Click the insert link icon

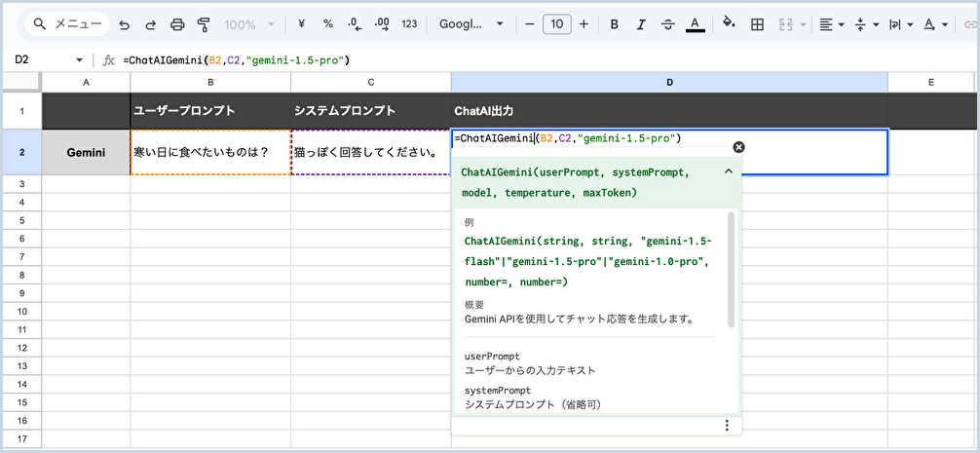click(970, 25)
